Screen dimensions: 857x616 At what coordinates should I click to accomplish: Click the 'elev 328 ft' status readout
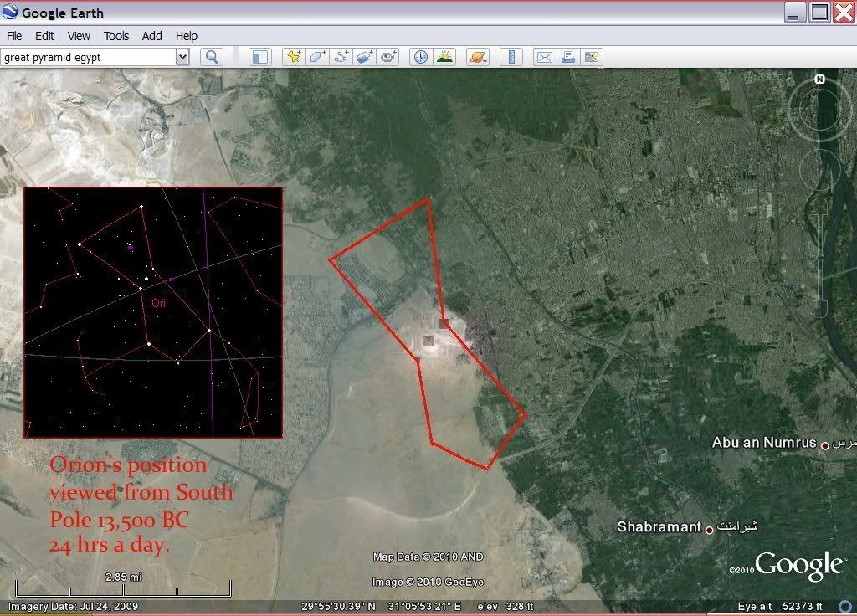coord(505,606)
